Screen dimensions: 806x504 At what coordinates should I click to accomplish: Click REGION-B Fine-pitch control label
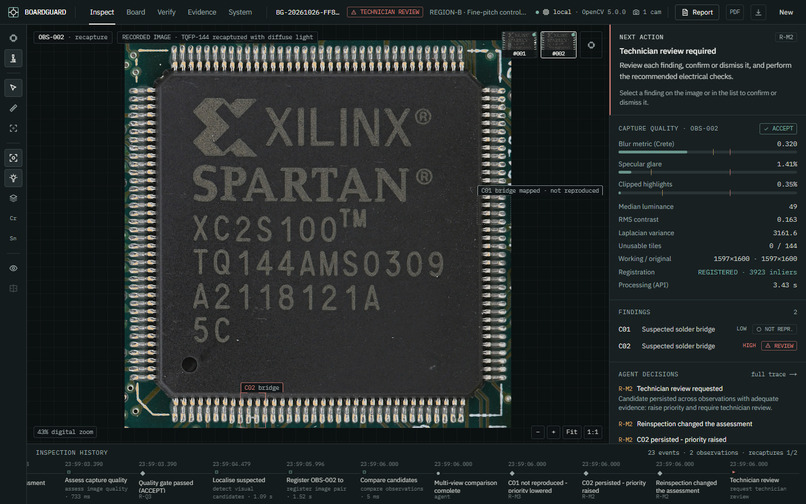click(478, 12)
